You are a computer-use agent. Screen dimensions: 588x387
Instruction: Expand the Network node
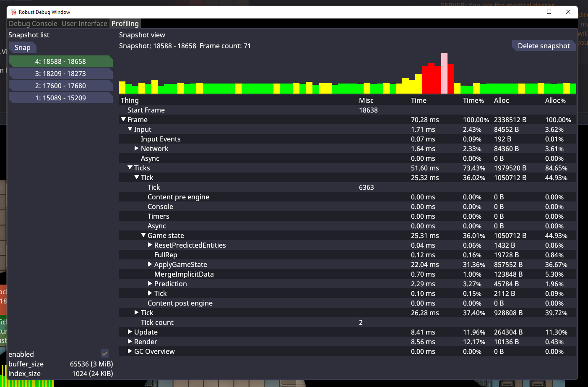(136, 149)
